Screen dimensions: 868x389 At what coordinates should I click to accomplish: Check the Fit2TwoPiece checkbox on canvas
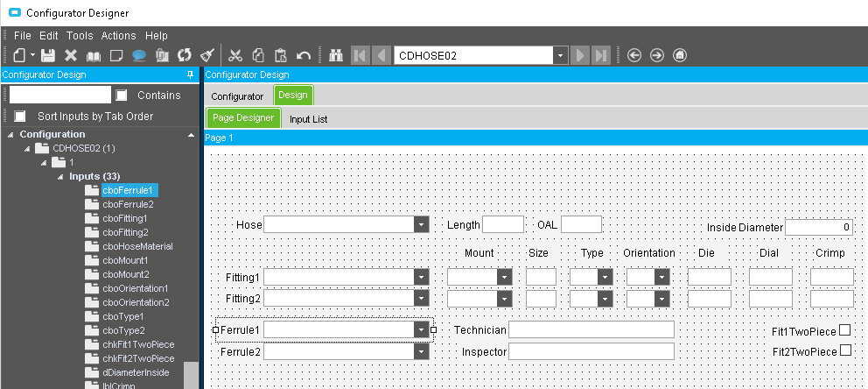845,350
